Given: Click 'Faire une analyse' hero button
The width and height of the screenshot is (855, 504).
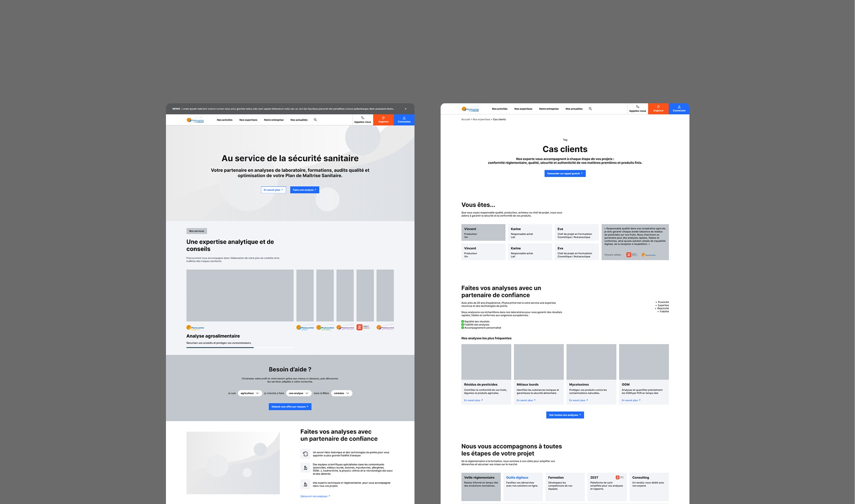Looking at the screenshot, I should click(304, 190).
